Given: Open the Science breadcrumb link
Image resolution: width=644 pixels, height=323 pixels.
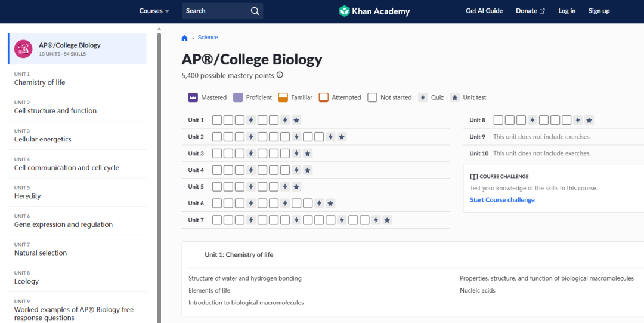Looking at the screenshot, I should pos(208,38).
